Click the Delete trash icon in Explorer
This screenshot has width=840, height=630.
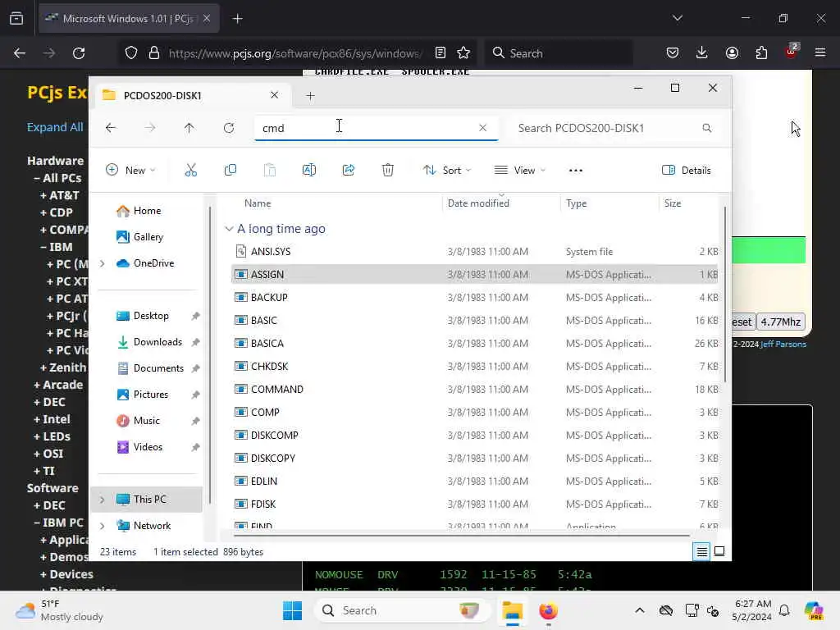pos(388,171)
